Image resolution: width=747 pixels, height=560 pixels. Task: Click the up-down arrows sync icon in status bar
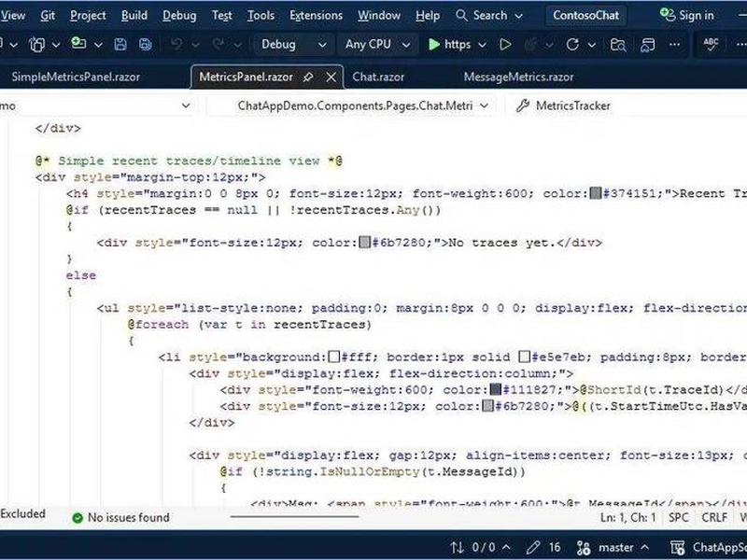458,547
